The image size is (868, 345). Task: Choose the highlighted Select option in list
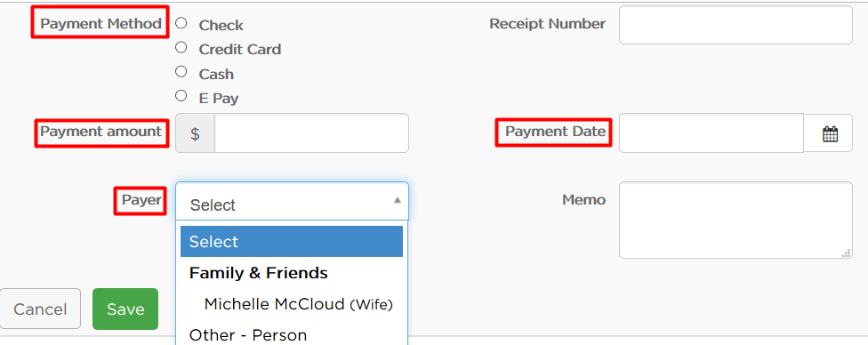(291, 242)
